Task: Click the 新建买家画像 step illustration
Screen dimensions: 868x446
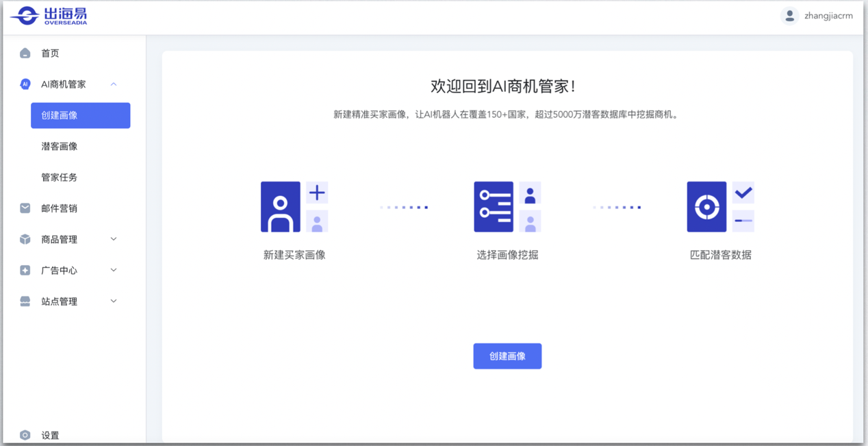Action: point(294,206)
